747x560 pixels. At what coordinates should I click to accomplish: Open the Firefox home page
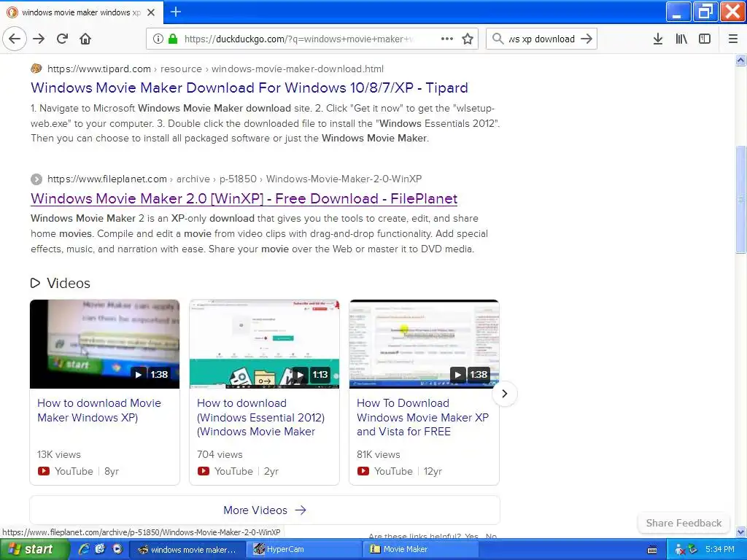[85, 39]
